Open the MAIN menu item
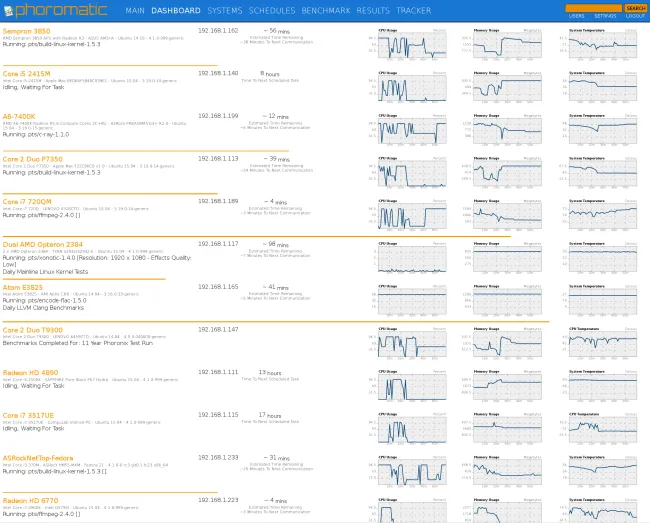The width and height of the screenshot is (650, 523). click(x=135, y=11)
